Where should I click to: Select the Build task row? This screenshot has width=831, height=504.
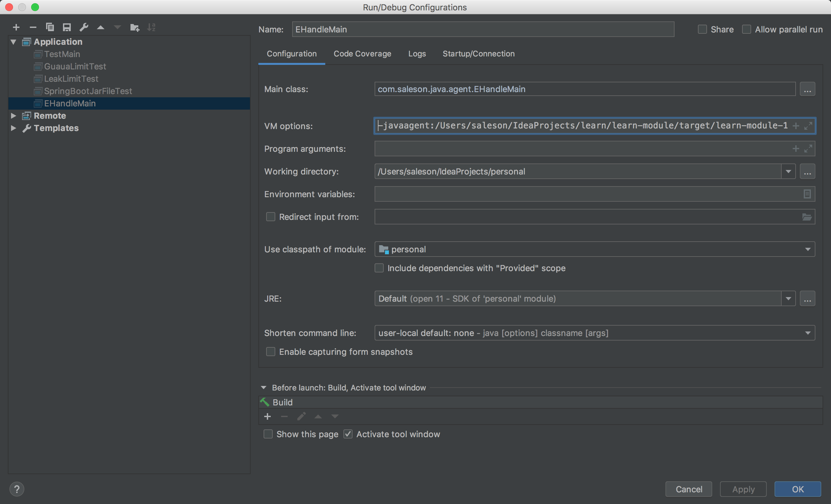pos(540,402)
